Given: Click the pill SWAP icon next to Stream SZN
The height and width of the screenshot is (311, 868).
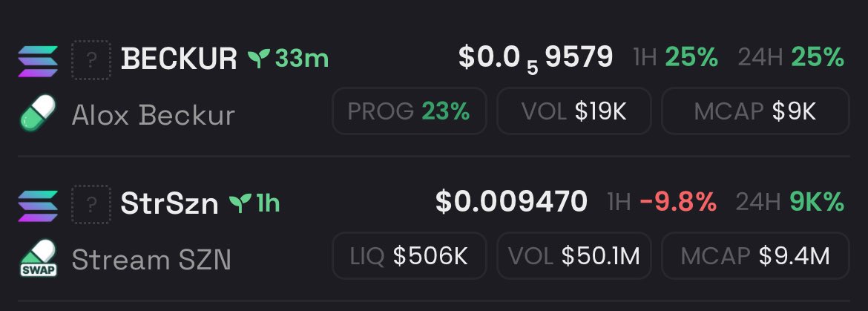Looking at the screenshot, I should point(38,258).
